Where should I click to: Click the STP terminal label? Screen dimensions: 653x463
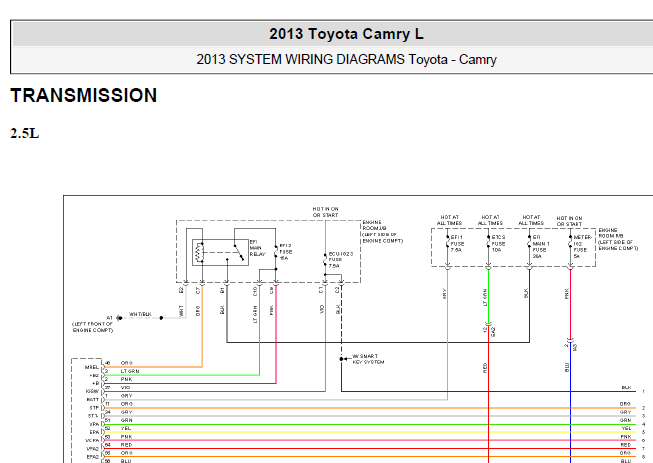point(94,408)
